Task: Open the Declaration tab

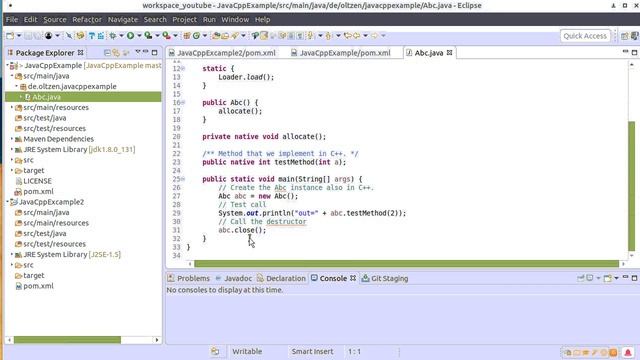Action: pyautogui.click(x=281, y=278)
